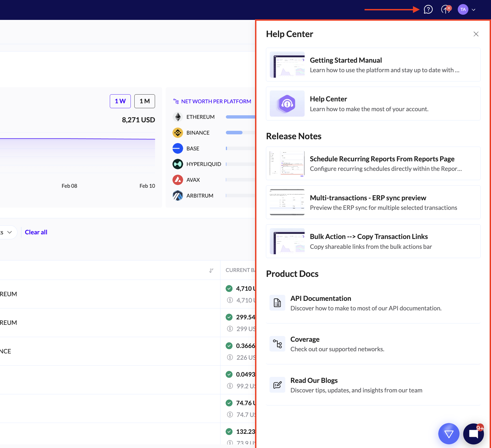Click the help question mark icon
The width and height of the screenshot is (491, 448).
(x=428, y=10)
